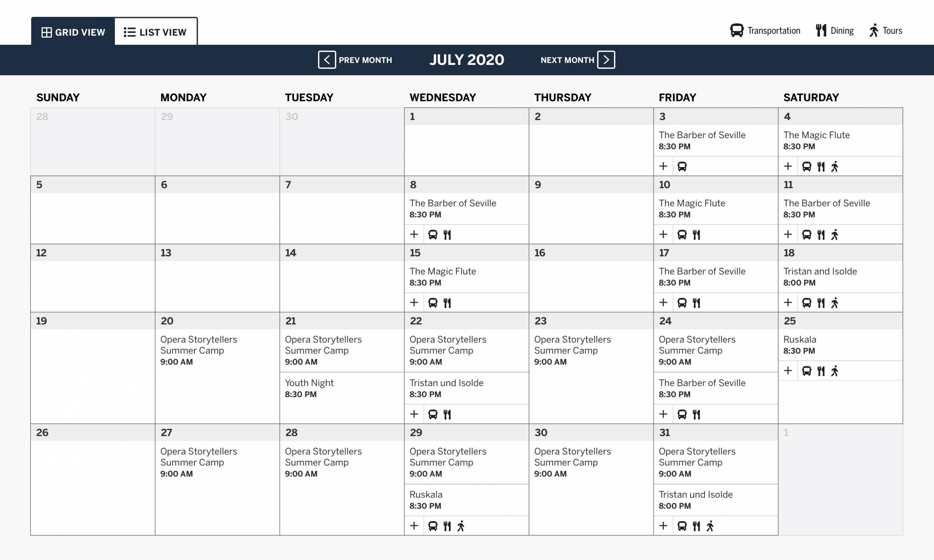Click the bus icon on July 3
The image size is (934, 560).
682,166
